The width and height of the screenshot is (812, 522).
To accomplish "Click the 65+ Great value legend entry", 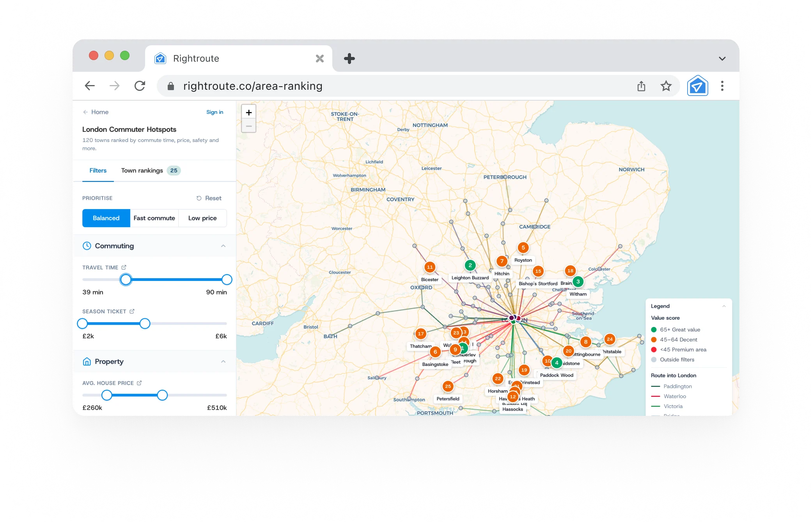I will tap(676, 330).
